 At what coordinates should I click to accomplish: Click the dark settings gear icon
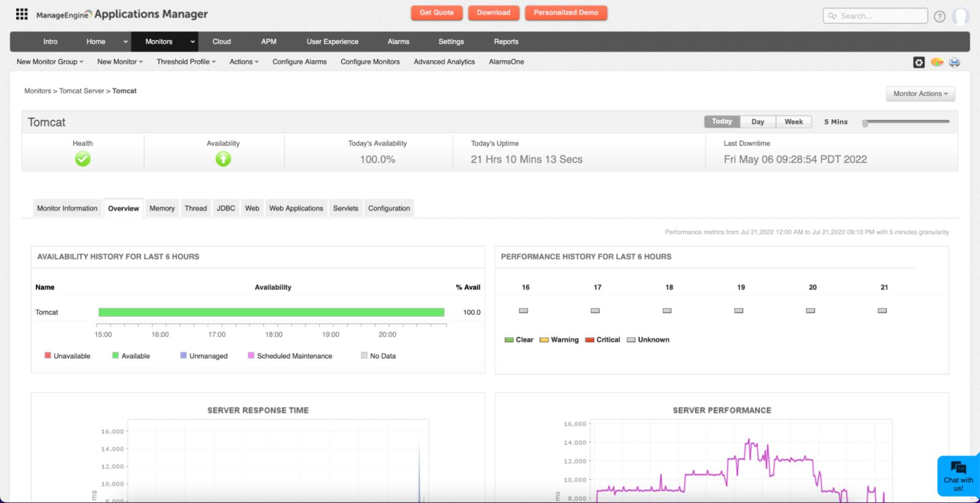click(919, 62)
